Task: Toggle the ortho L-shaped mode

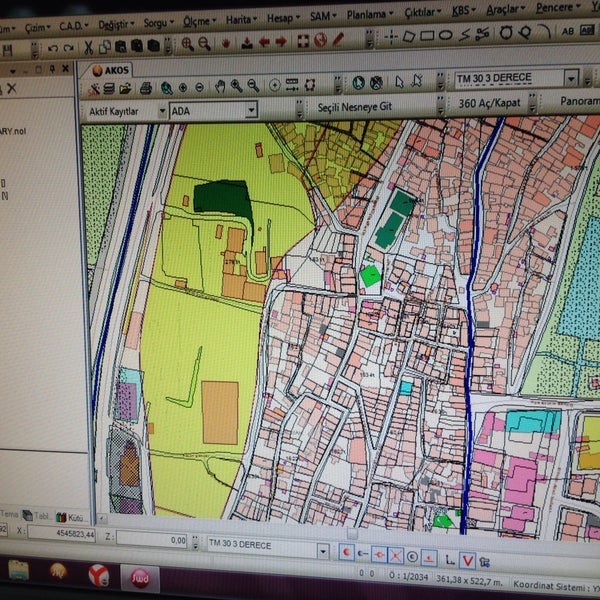Action: point(450,560)
